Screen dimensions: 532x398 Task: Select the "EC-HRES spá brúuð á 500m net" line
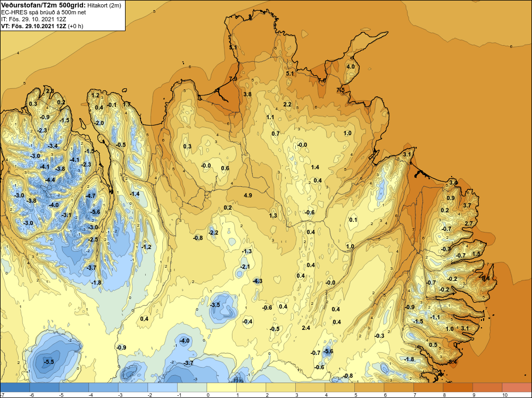43,12
